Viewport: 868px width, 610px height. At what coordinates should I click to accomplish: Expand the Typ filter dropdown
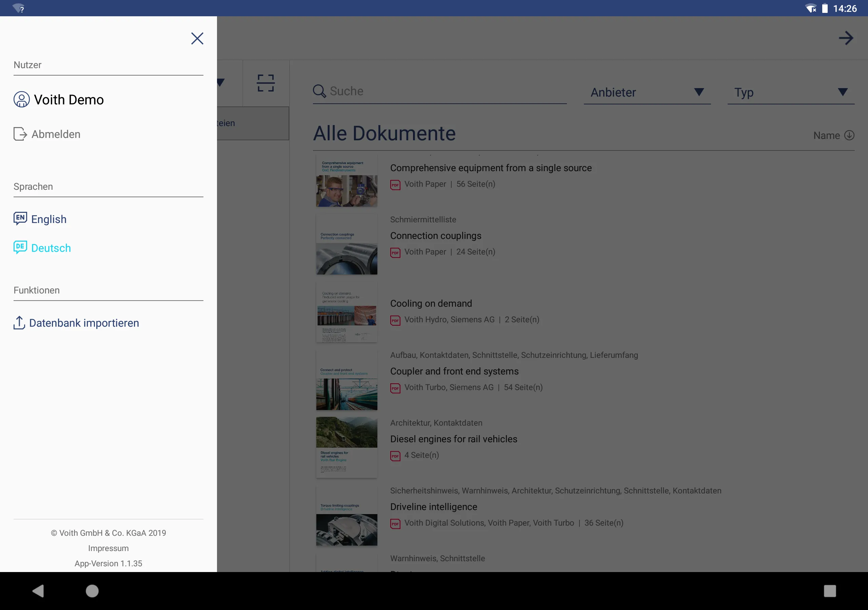(x=791, y=92)
